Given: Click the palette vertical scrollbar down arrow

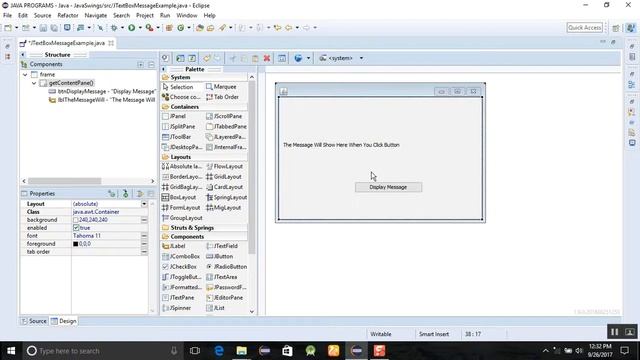Looking at the screenshot, I should pyautogui.click(x=252, y=311).
